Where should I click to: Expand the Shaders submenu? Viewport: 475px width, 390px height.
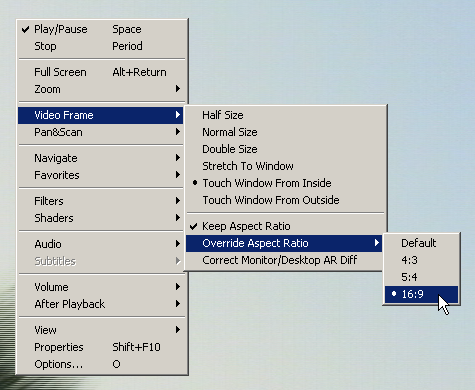[x=101, y=218]
